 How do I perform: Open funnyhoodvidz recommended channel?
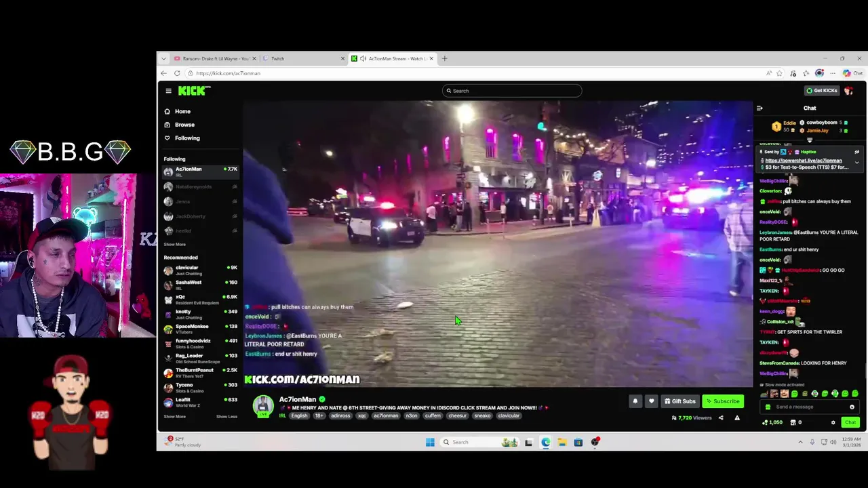200,344
